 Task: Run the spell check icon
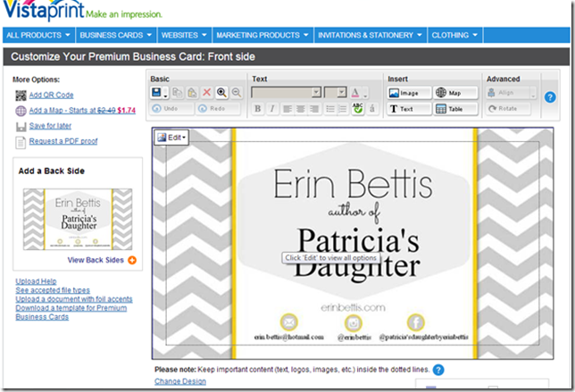click(357, 109)
